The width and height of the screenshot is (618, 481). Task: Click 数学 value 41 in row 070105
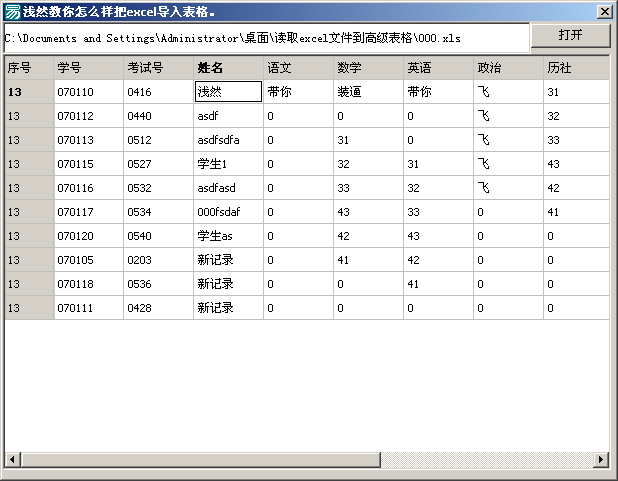[369, 260]
